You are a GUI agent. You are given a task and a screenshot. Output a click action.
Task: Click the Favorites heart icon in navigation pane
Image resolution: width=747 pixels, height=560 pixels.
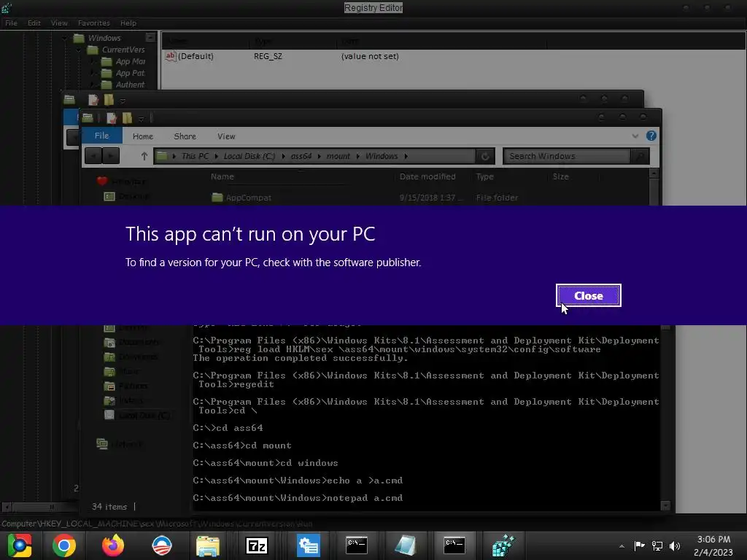coord(102,182)
